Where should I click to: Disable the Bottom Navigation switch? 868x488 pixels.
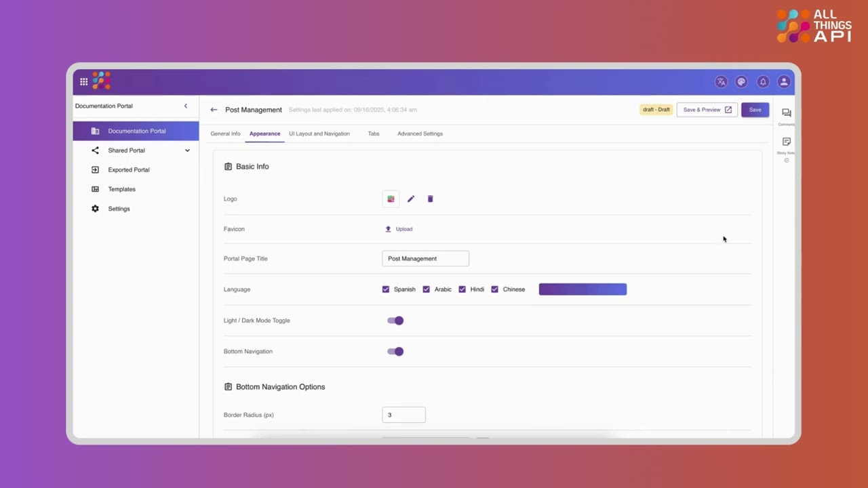point(395,351)
